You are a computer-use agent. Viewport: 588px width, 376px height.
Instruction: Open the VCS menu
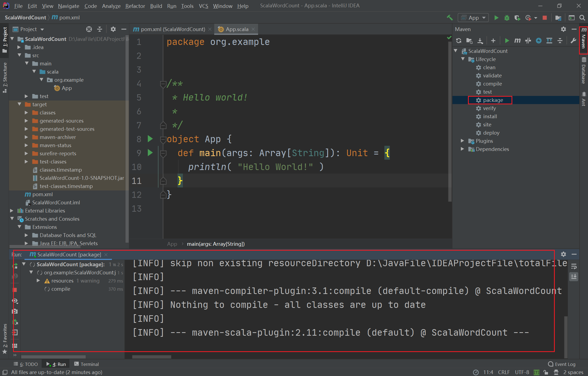203,6
